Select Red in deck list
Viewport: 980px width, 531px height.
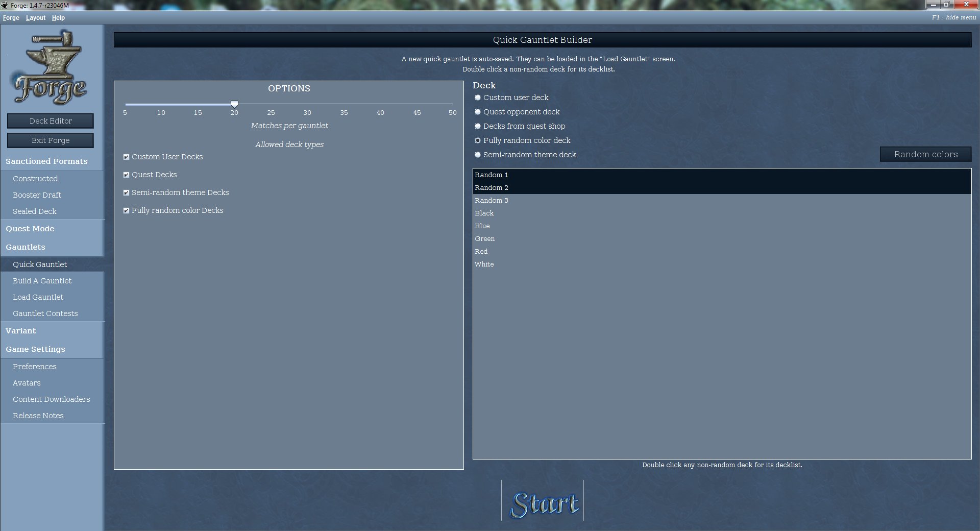[722, 252]
